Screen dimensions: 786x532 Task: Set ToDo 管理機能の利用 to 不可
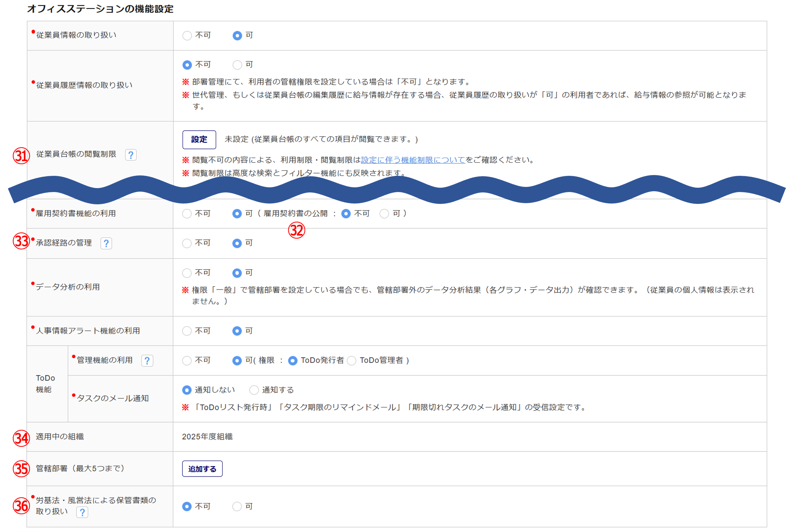(x=187, y=360)
